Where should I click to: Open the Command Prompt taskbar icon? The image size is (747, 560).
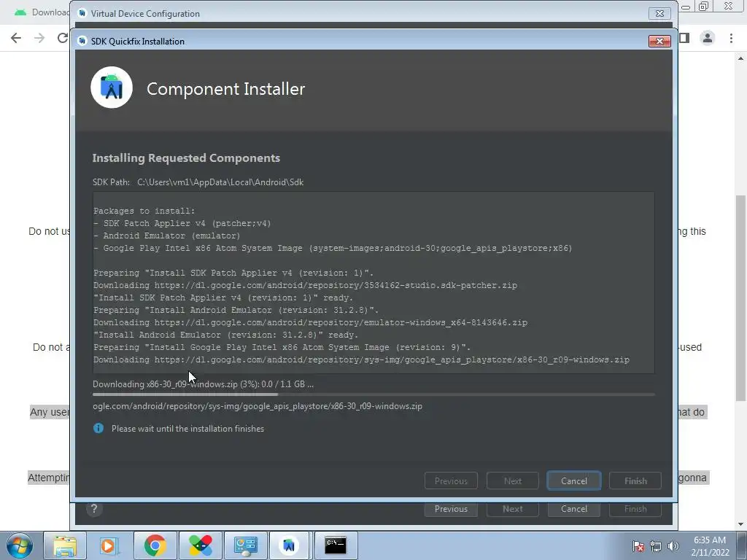point(336,545)
